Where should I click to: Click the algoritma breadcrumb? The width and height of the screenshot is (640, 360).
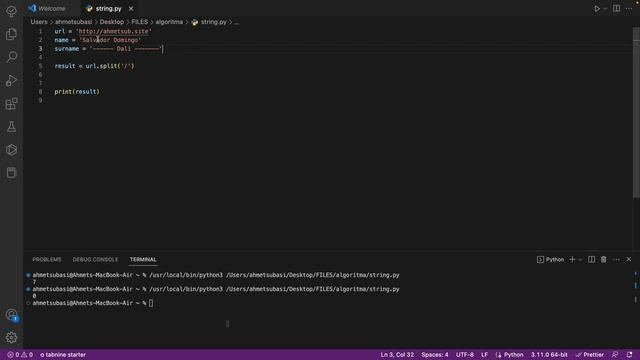click(x=169, y=22)
